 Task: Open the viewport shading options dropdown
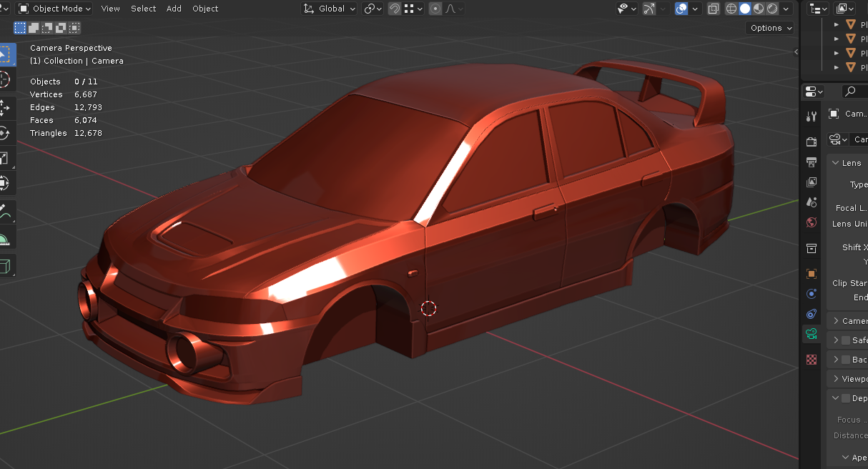pos(786,9)
